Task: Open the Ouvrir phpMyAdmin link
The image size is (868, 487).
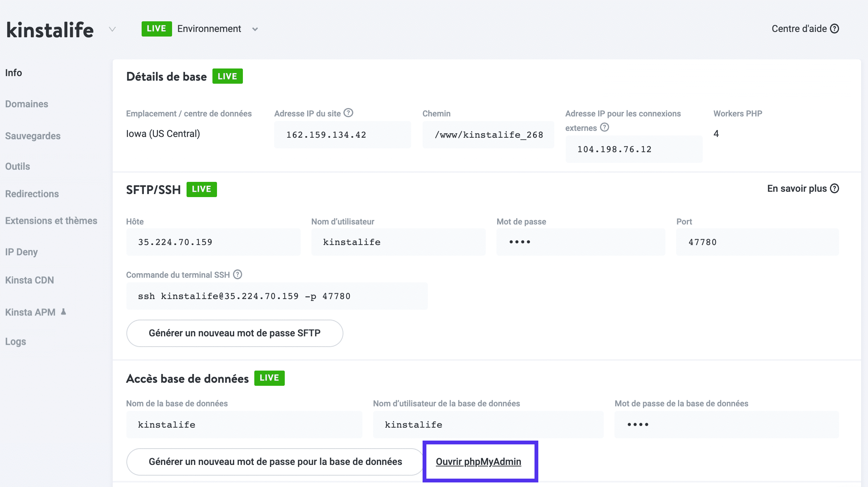Action: (x=479, y=462)
